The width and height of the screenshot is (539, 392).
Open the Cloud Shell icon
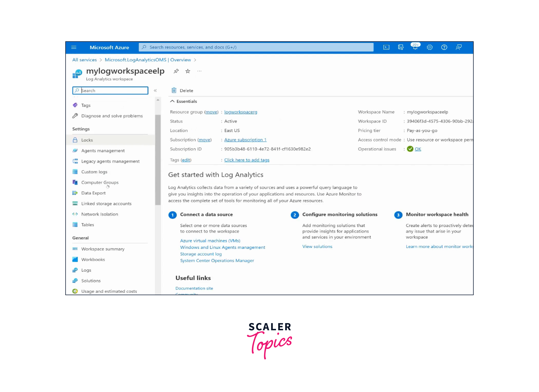coord(386,47)
